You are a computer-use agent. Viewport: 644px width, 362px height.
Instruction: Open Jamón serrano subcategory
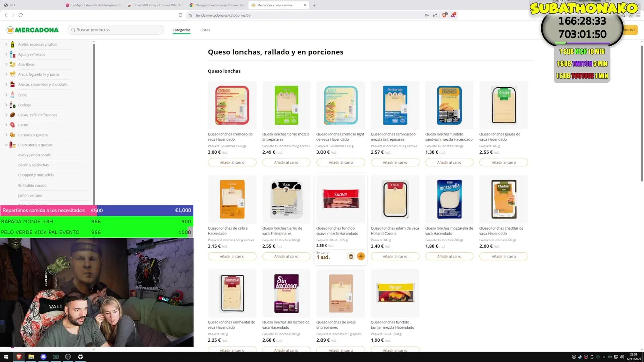pyautogui.click(x=30, y=195)
